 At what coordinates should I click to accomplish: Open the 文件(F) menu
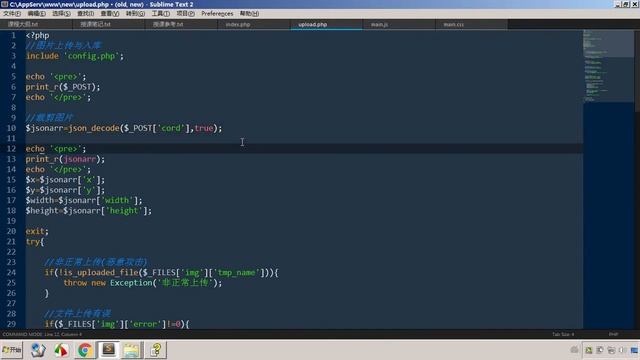point(12,13)
